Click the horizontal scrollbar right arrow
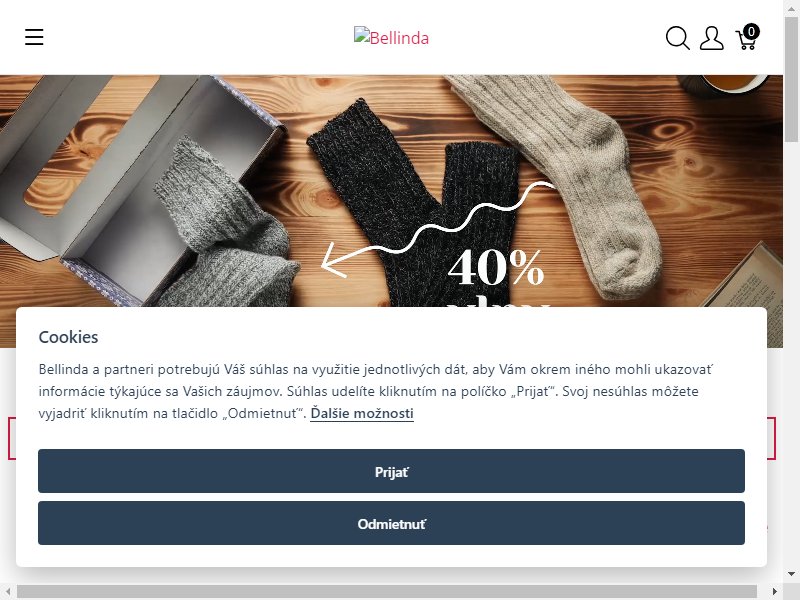 point(775,591)
